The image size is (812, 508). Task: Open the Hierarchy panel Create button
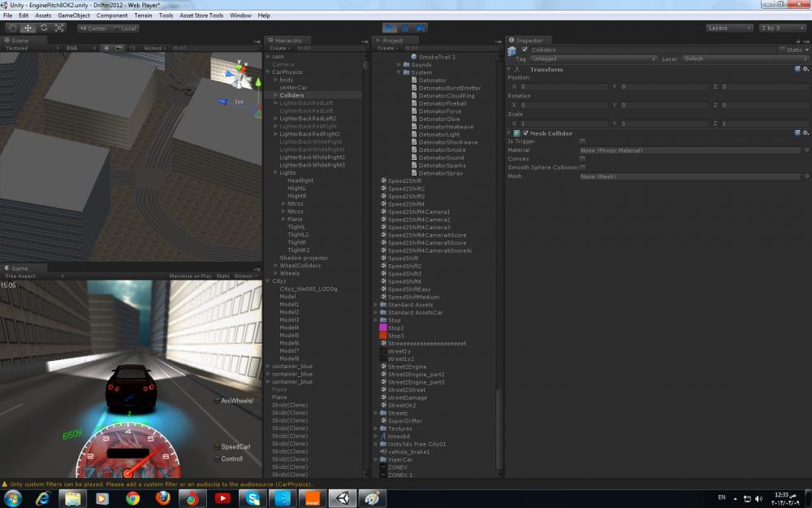(279, 48)
